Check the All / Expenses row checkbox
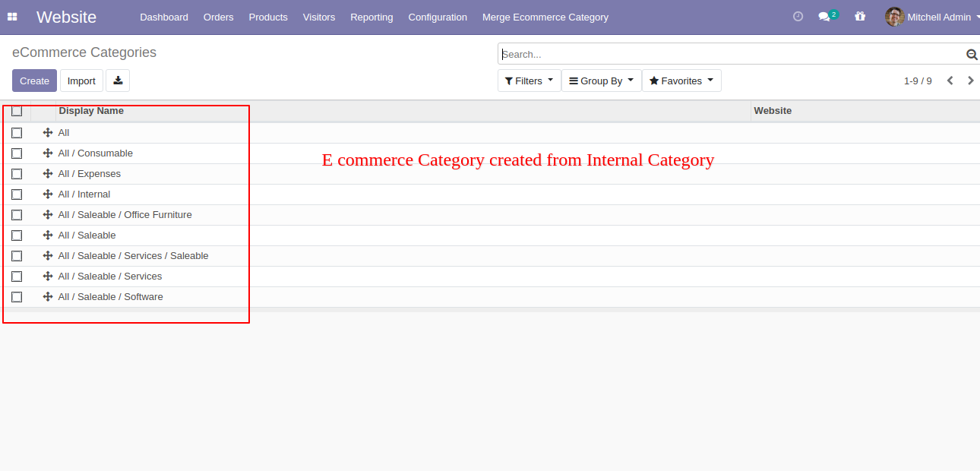The height and width of the screenshot is (471, 980). (17, 174)
